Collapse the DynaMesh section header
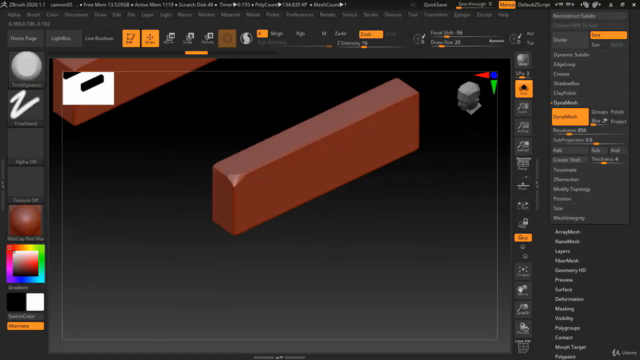640x360 pixels. click(x=565, y=103)
